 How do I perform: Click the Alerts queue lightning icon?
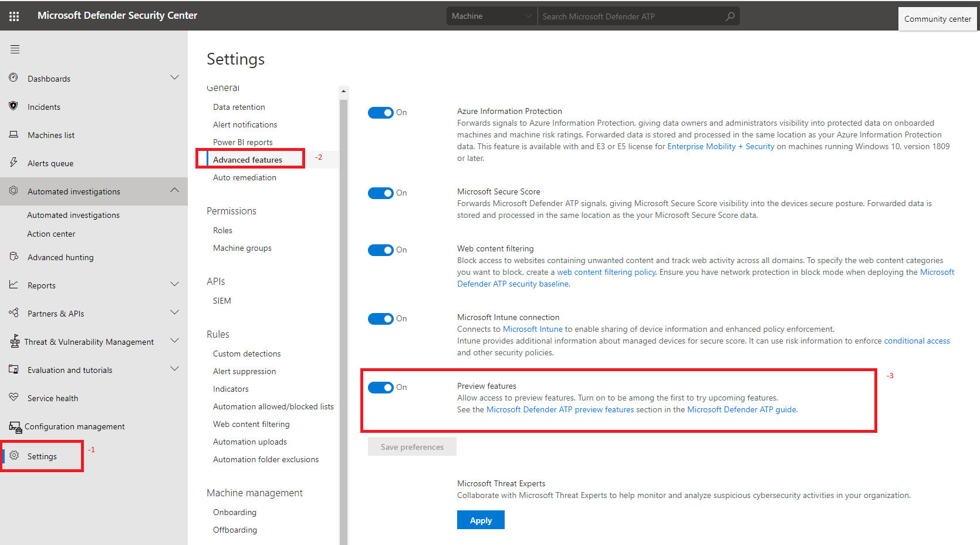(13, 163)
